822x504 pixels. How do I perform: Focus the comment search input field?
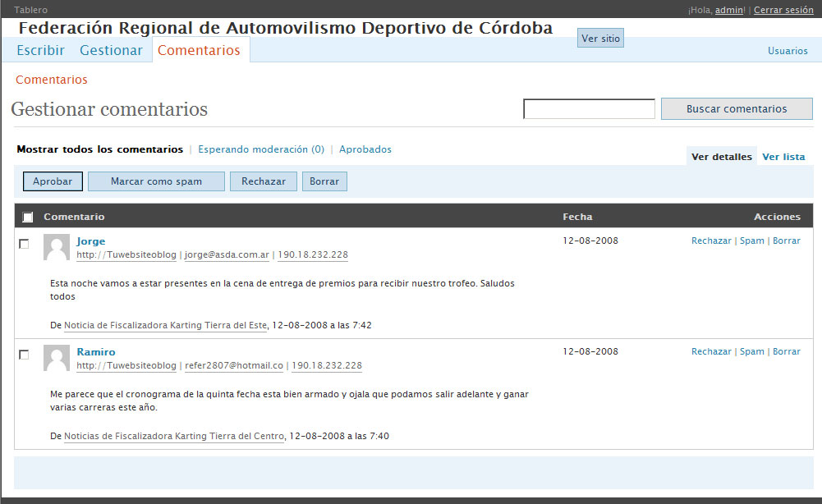(x=590, y=109)
